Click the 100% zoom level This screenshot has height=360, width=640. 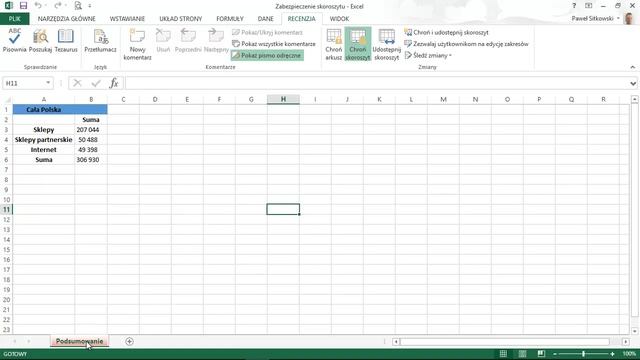coord(629,354)
